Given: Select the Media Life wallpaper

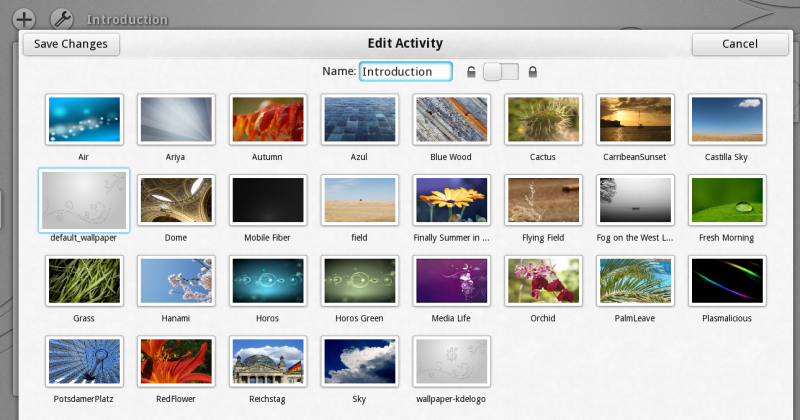Looking at the screenshot, I should pos(452,281).
